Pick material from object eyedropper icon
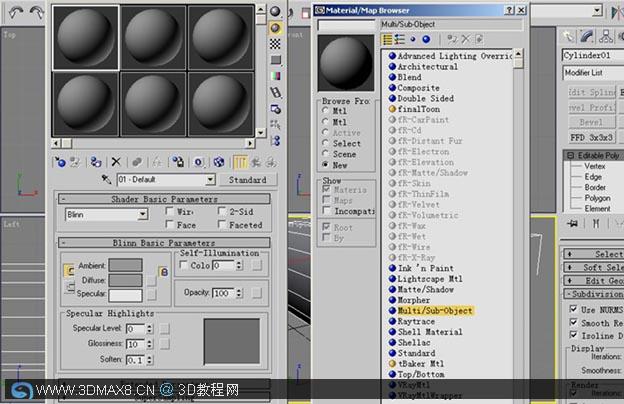The image size is (624, 404). click(x=106, y=180)
